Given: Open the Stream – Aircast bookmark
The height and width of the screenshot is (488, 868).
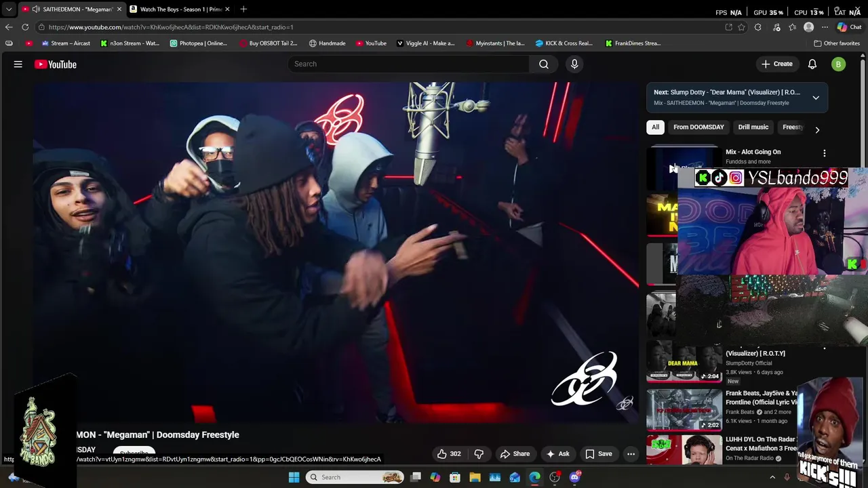Looking at the screenshot, I should click(x=66, y=43).
